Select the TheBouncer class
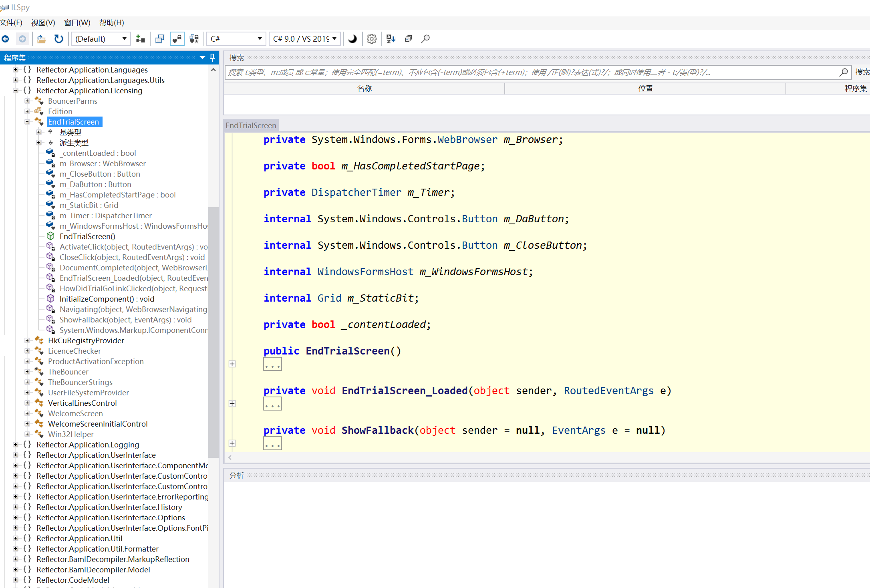 (x=68, y=372)
